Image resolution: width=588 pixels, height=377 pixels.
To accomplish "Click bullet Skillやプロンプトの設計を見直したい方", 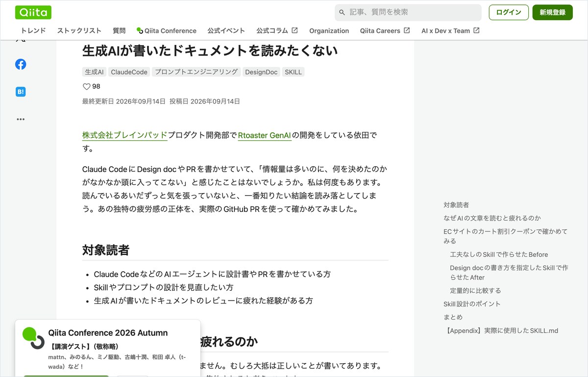I will click(164, 287).
